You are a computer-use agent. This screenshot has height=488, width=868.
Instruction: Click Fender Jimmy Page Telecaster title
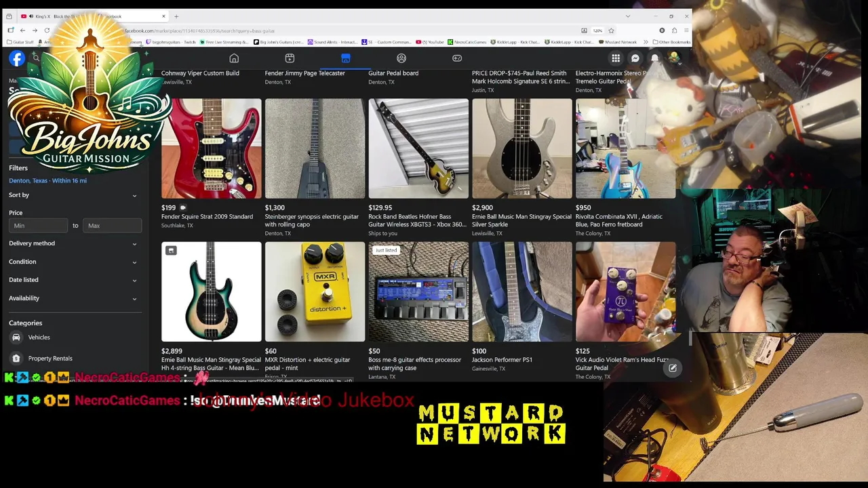[x=304, y=73]
